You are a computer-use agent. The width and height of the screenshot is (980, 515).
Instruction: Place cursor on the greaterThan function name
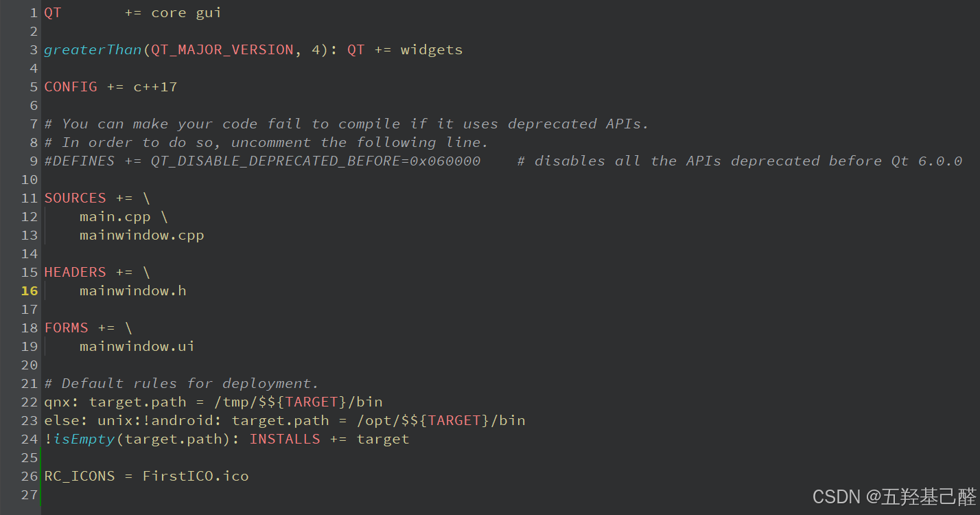pos(92,50)
